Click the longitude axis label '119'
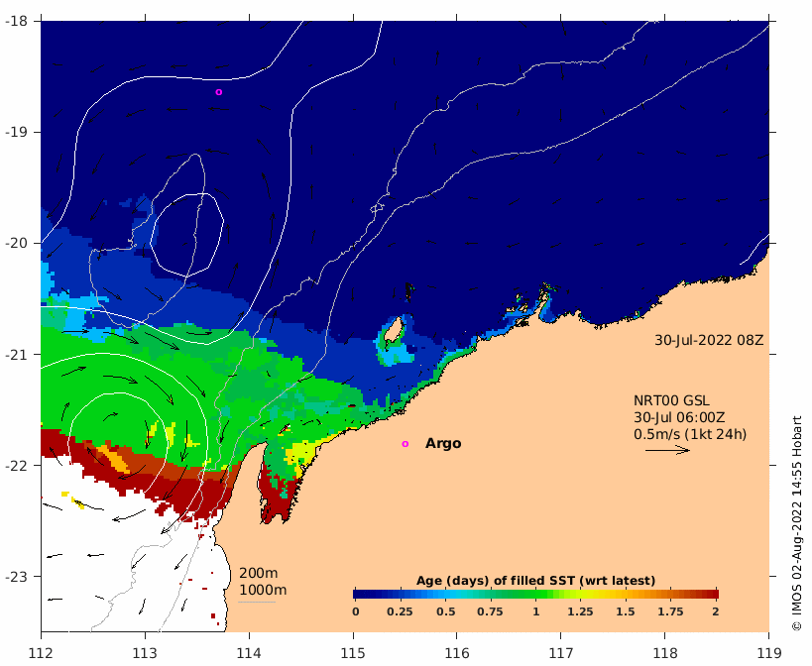This screenshot has width=812, height=666. (769, 652)
